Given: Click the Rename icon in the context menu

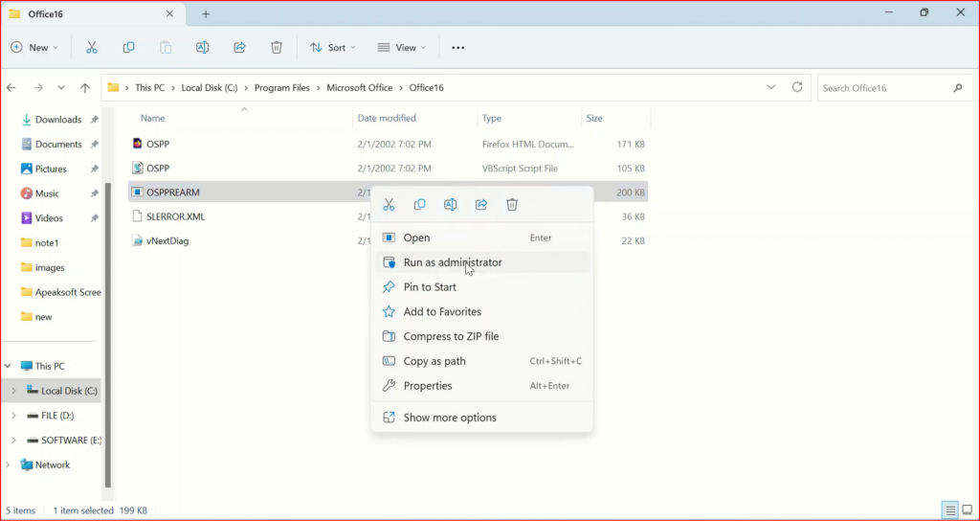Looking at the screenshot, I should click(x=450, y=205).
